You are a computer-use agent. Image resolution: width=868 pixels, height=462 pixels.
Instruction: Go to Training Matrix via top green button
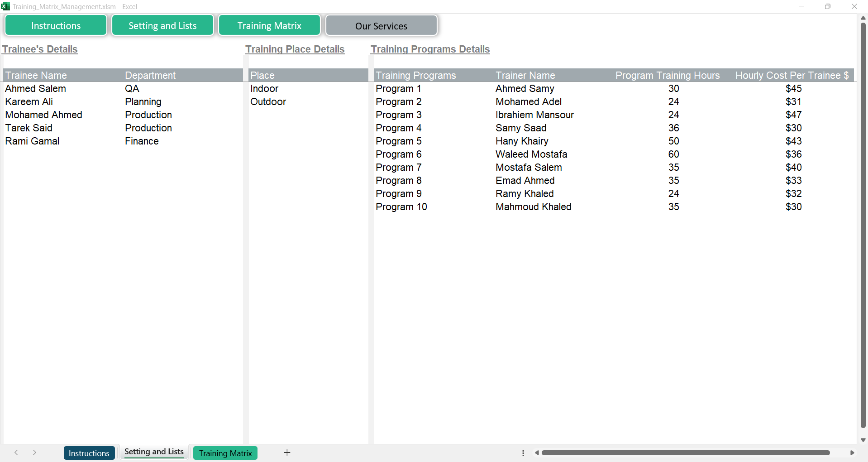pyautogui.click(x=269, y=25)
